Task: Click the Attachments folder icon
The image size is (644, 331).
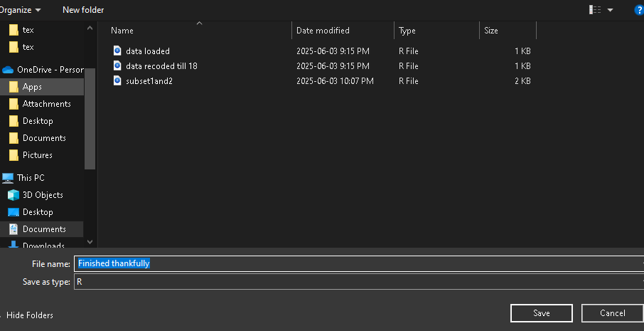Action: [x=14, y=104]
